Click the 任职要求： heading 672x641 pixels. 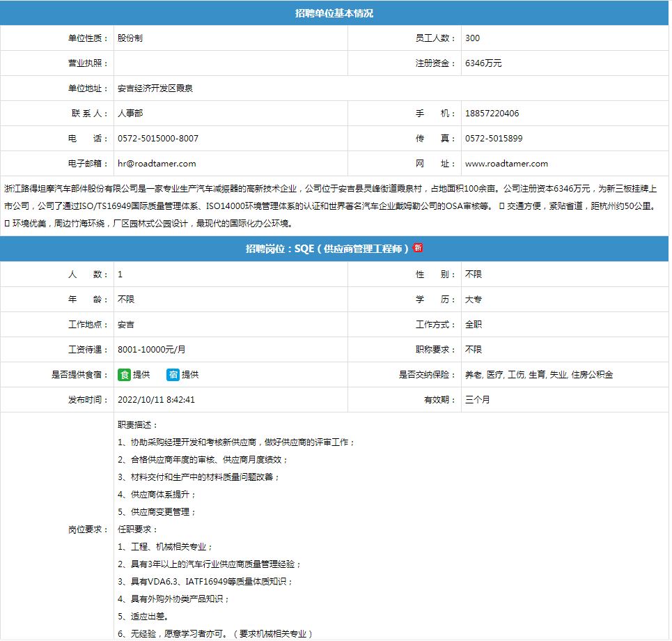coord(138,530)
